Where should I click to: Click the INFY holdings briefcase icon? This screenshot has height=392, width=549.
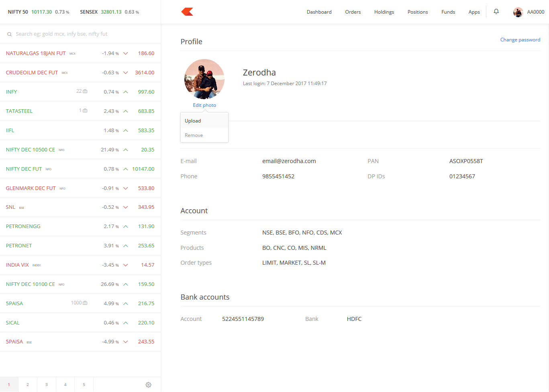click(x=85, y=91)
